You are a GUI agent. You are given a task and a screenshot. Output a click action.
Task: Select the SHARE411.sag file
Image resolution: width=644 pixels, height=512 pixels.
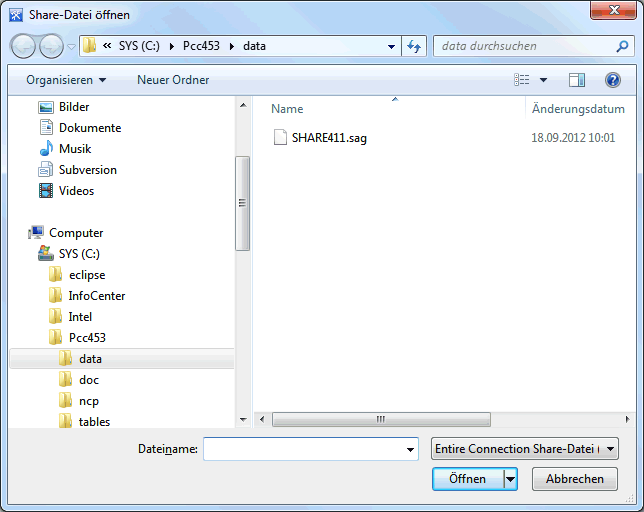329,138
